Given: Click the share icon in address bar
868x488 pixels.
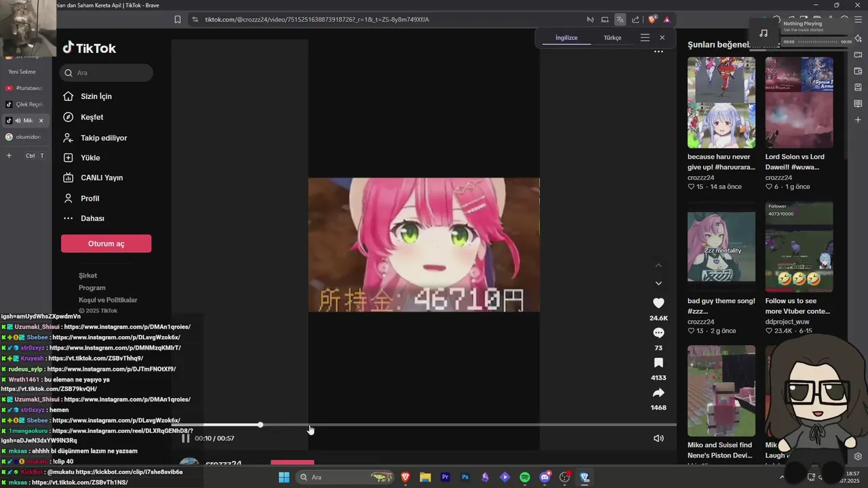Looking at the screenshot, I should pyautogui.click(x=635, y=20).
